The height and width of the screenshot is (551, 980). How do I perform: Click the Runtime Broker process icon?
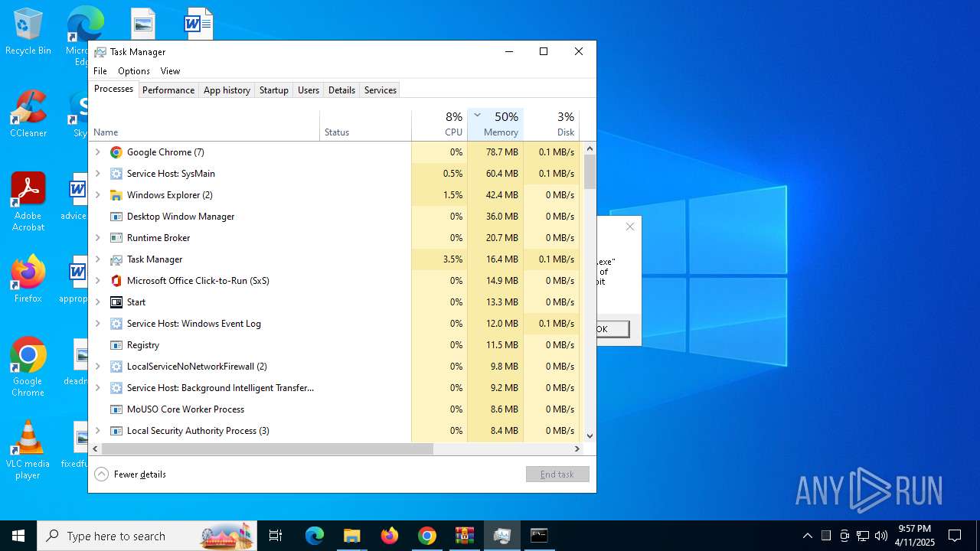(116, 238)
